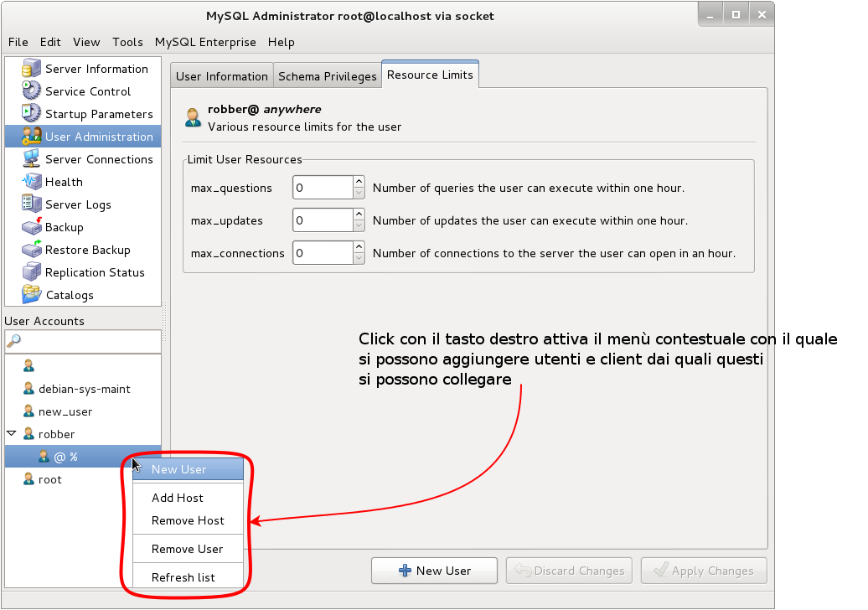Click the robber@anywhere header user icon
Viewport: 868px width, 610px height.
point(194,117)
